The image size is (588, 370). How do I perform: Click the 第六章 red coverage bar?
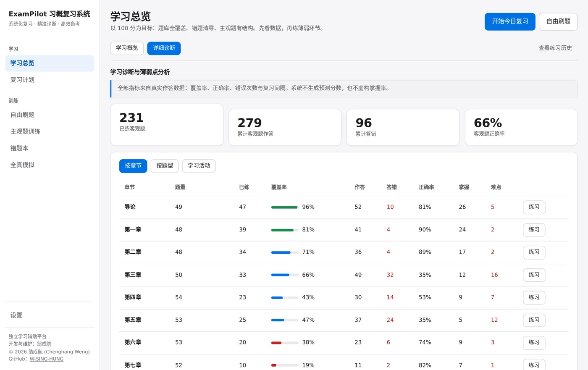pos(285,343)
